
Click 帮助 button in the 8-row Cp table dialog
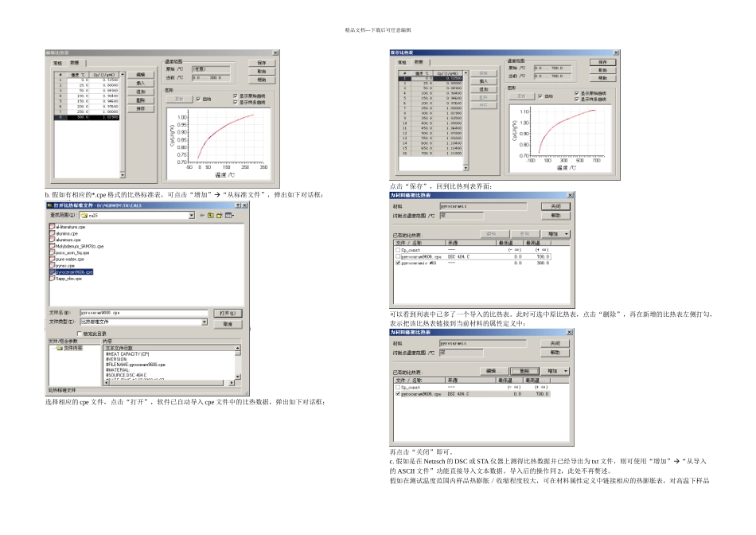262,80
